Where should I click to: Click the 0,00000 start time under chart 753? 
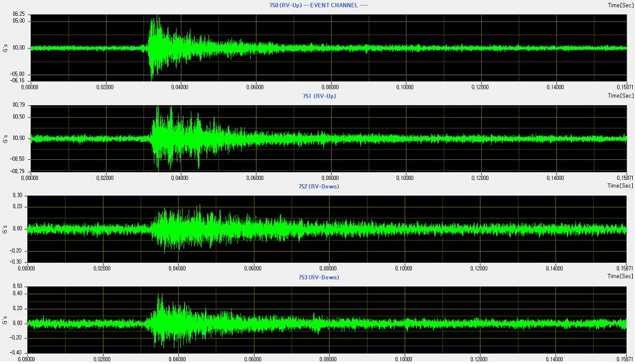click(27, 358)
